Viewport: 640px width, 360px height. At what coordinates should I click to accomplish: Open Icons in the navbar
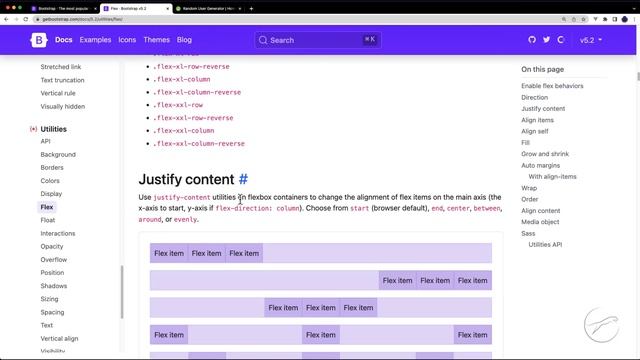(127, 40)
